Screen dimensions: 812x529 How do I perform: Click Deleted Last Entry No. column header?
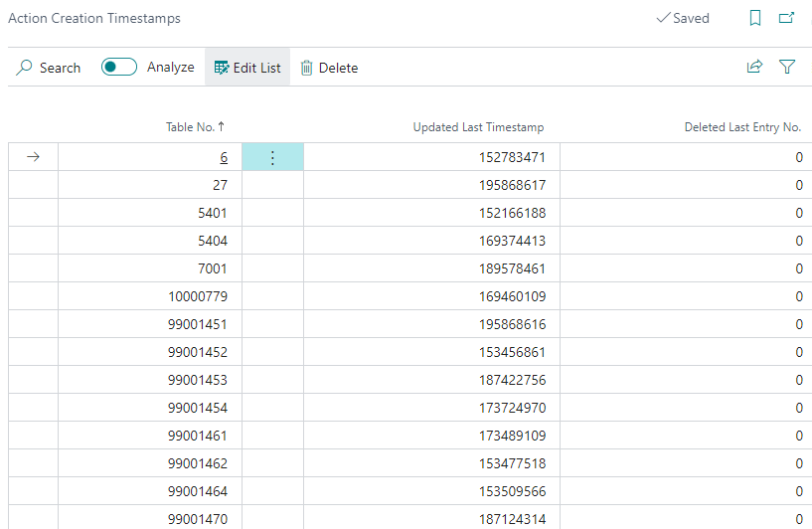click(x=742, y=127)
